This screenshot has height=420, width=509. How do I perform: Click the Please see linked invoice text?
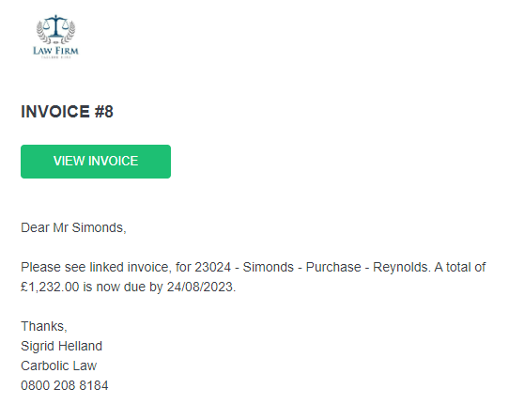tap(95, 268)
